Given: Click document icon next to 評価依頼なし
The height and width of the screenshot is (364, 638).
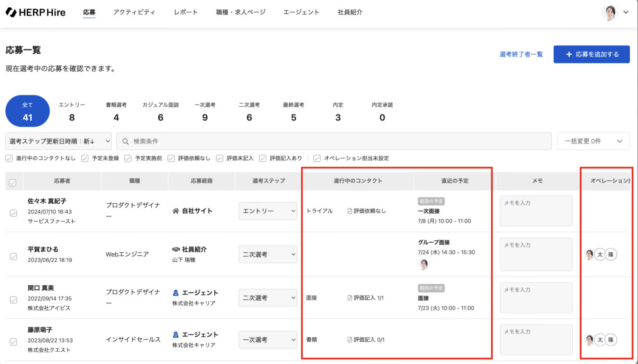Looking at the screenshot, I should [350, 211].
